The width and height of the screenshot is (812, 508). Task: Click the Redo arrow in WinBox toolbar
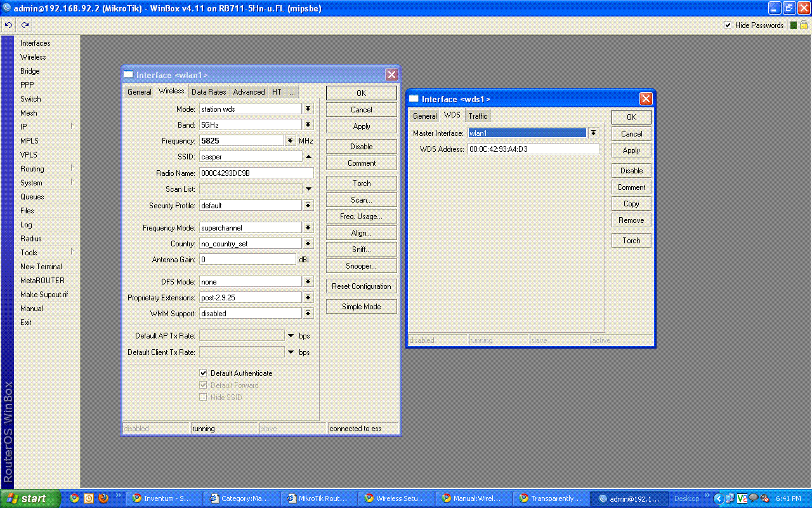(25, 25)
